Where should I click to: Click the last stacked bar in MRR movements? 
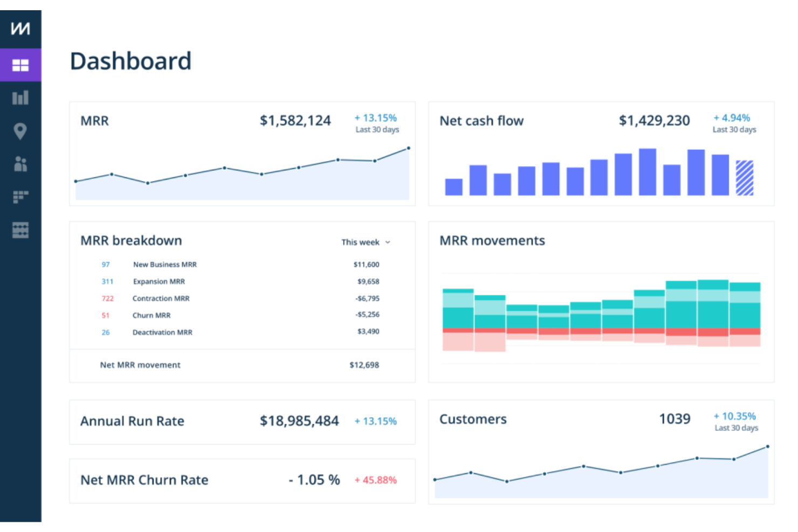coord(745,314)
